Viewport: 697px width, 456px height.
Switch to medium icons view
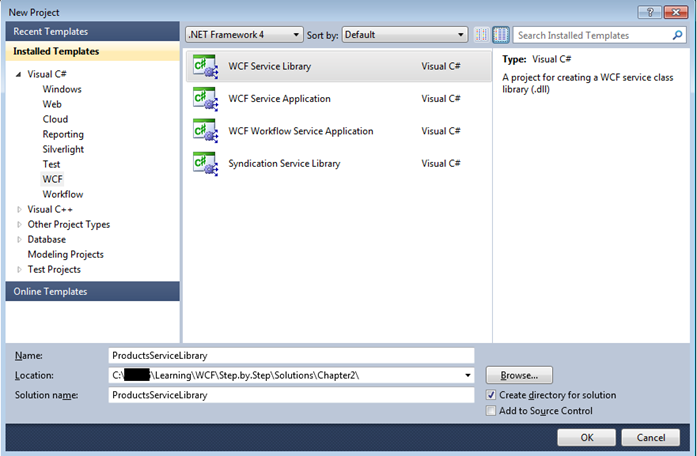[x=502, y=35]
